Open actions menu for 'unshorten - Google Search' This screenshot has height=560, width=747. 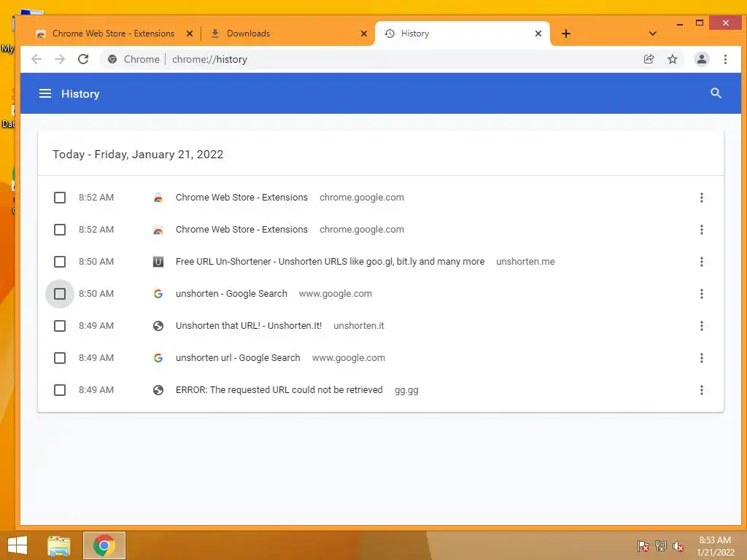click(x=701, y=294)
